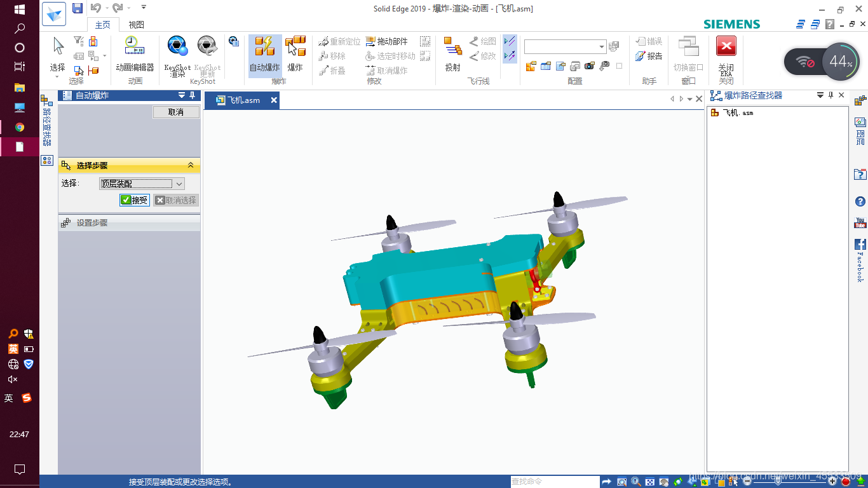The width and height of the screenshot is (868, 488).
Task: Click the zoom-in plus button in status bar
Action: (833, 482)
